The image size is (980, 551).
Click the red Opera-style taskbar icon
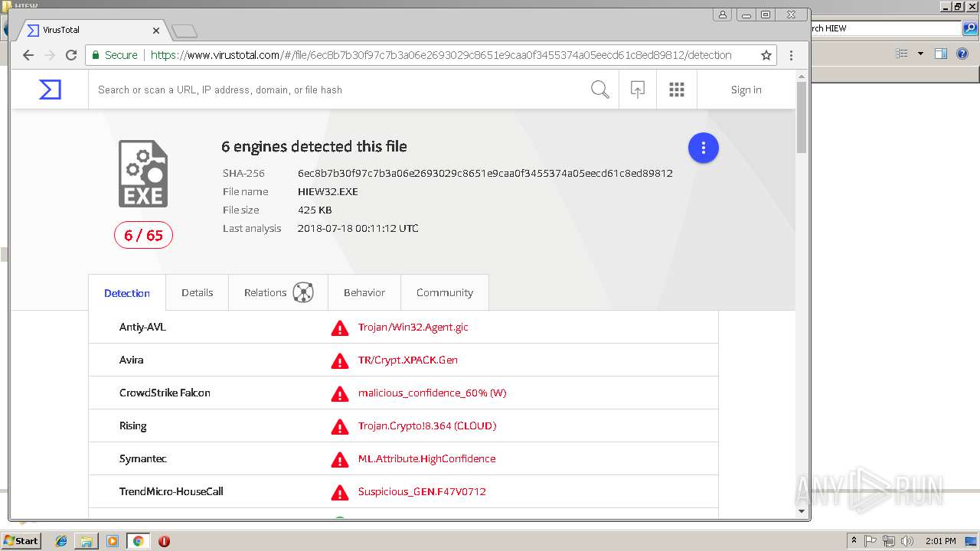click(164, 541)
